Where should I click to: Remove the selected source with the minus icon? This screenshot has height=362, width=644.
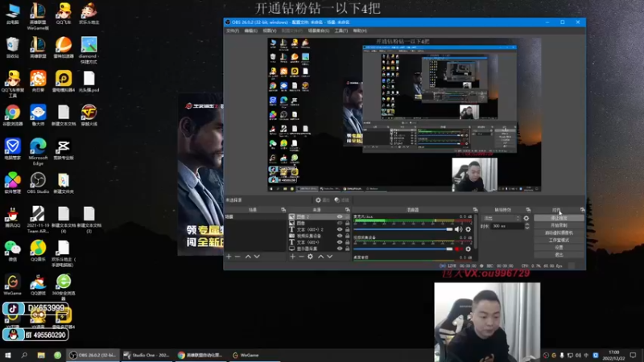coord(301,257)
